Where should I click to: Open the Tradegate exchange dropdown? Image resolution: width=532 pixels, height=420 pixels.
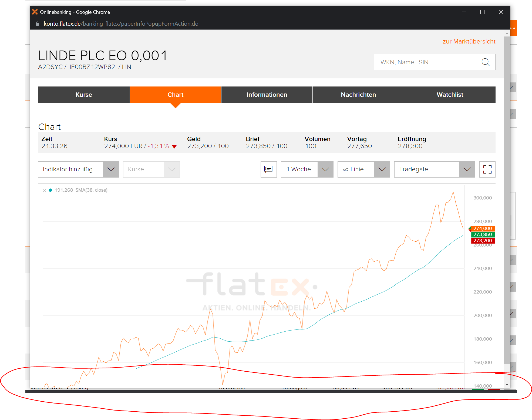(x=435, y=169)
